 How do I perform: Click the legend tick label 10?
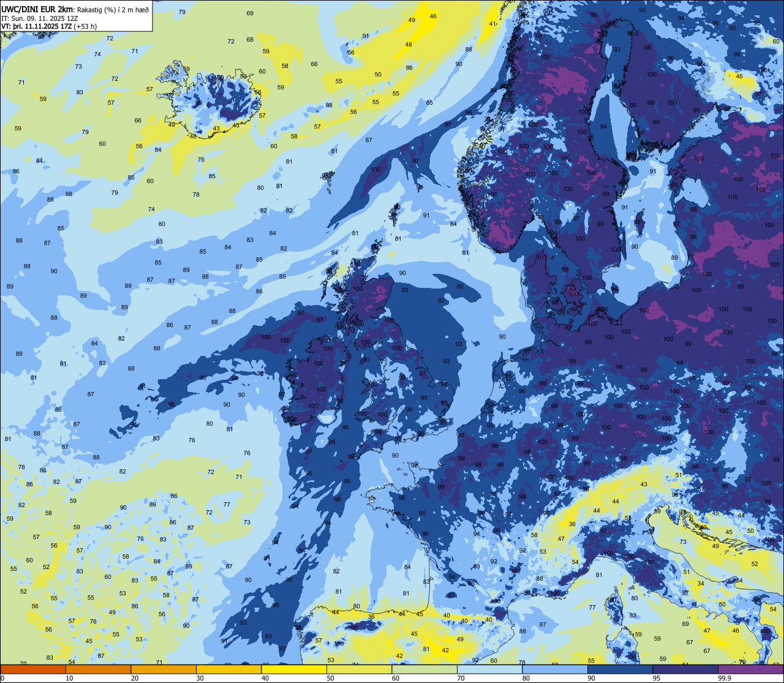69,678
